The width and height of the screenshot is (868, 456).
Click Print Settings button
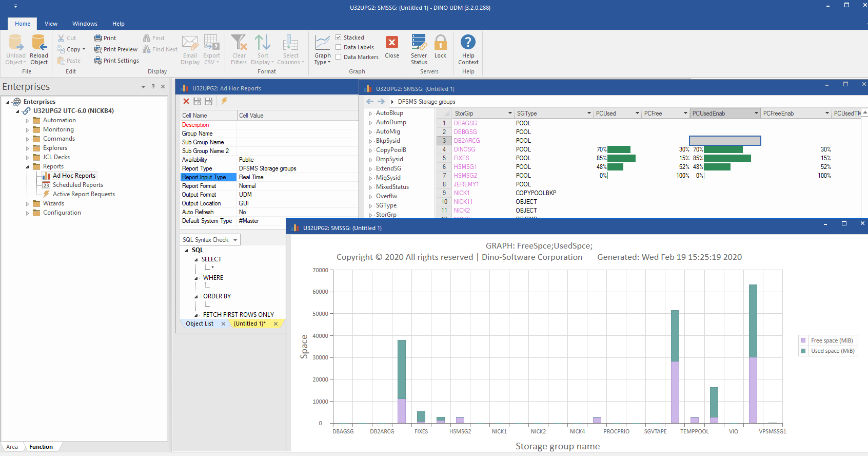point(116,61)
